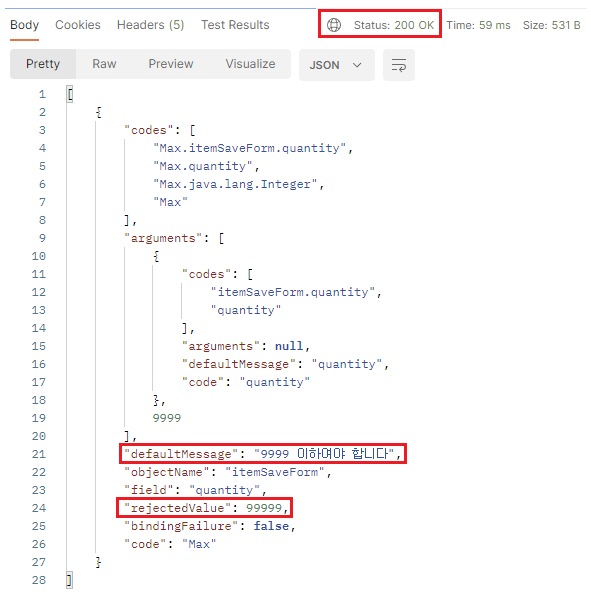Viewport: 591px width, 599px height.
Task: Open the Test Results tab
Action: 235,25
